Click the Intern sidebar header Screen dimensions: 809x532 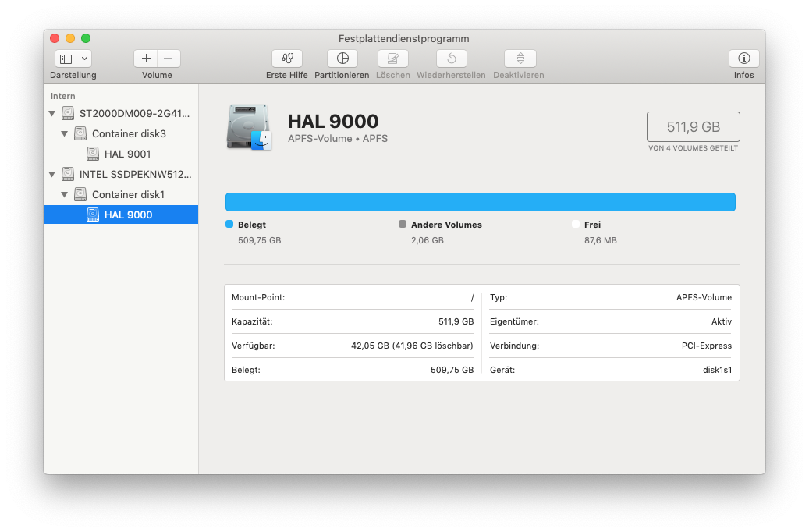(63, 96)
